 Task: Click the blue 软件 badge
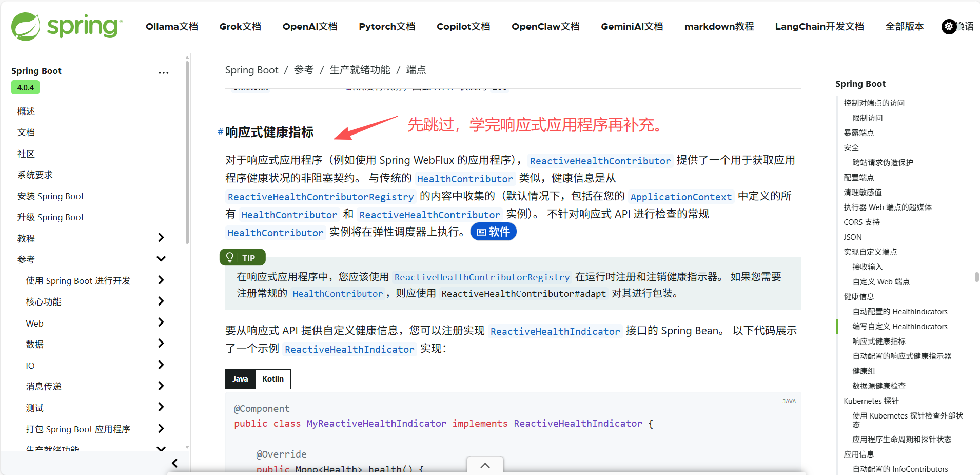coord(494,232)
